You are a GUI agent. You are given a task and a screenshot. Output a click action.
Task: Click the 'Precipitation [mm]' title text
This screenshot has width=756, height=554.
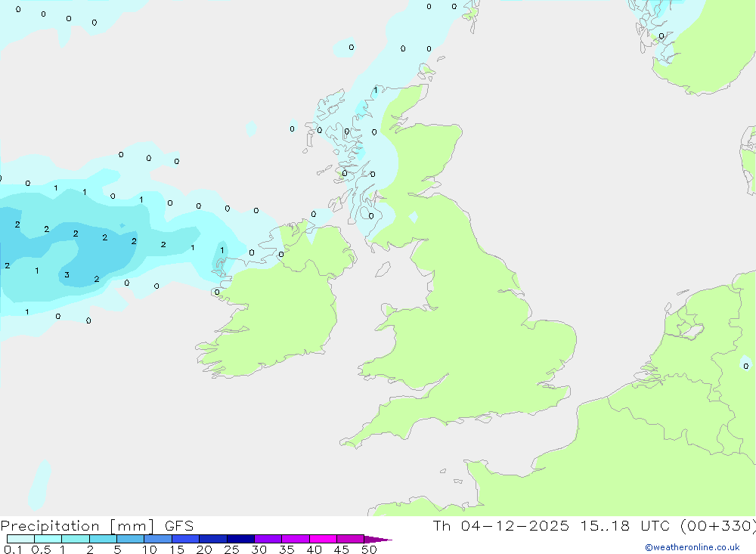click(77, 525)
